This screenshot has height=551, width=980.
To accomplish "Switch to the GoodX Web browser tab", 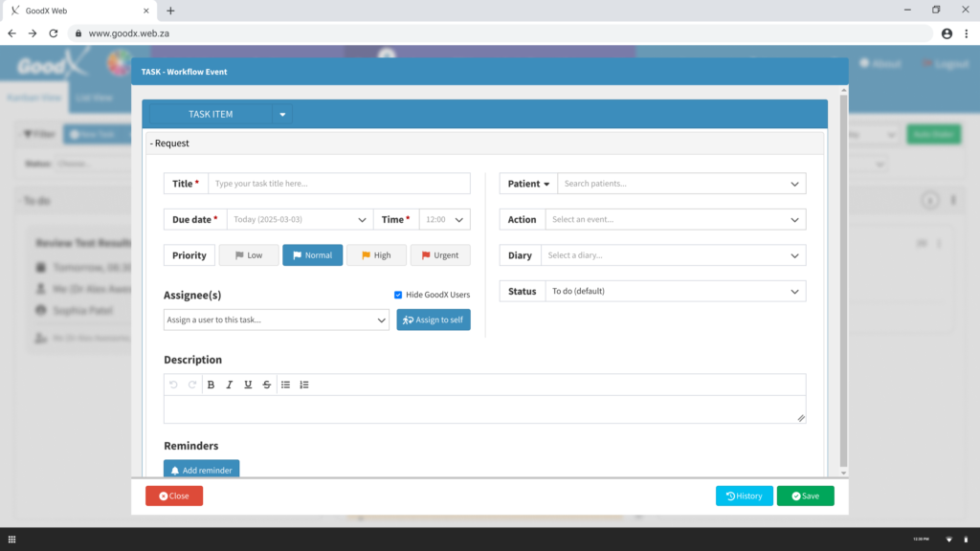I will tap(78, 11).
